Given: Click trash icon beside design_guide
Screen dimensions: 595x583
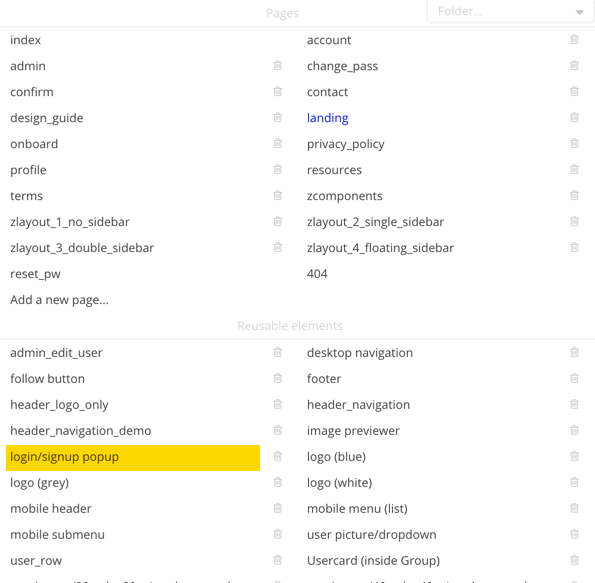Looking at the screenshot, I should coord(277,118).
